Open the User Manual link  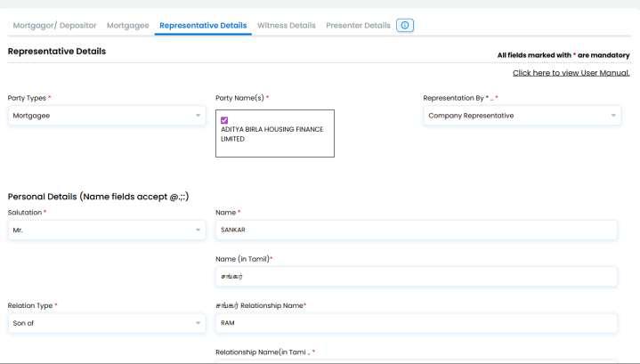(571, 73)
